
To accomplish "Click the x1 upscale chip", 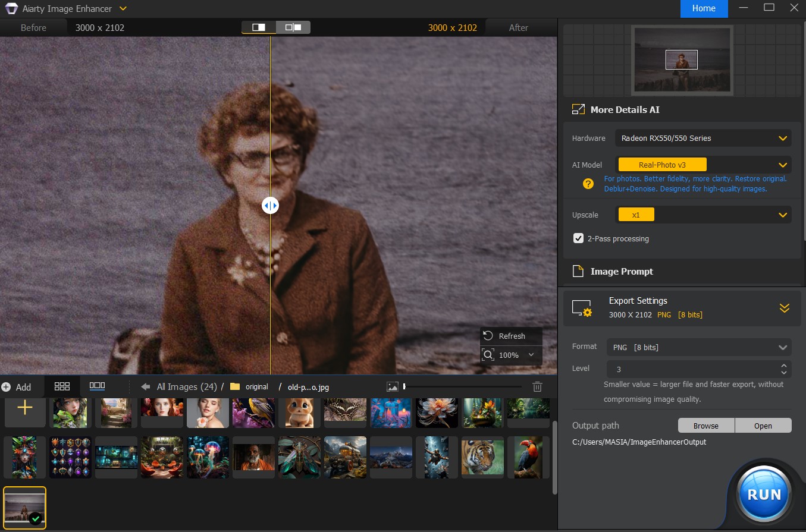I will (x=636, y=215).
